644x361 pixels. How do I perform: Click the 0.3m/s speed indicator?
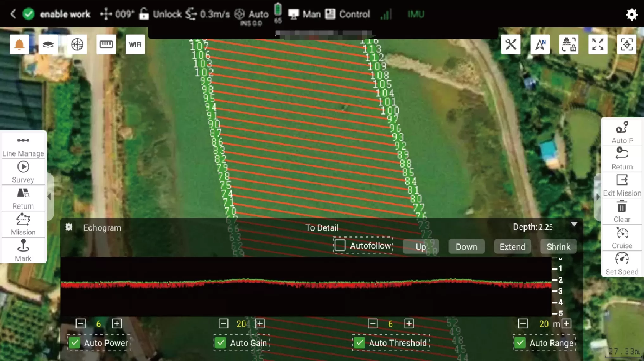click(207, 14)
